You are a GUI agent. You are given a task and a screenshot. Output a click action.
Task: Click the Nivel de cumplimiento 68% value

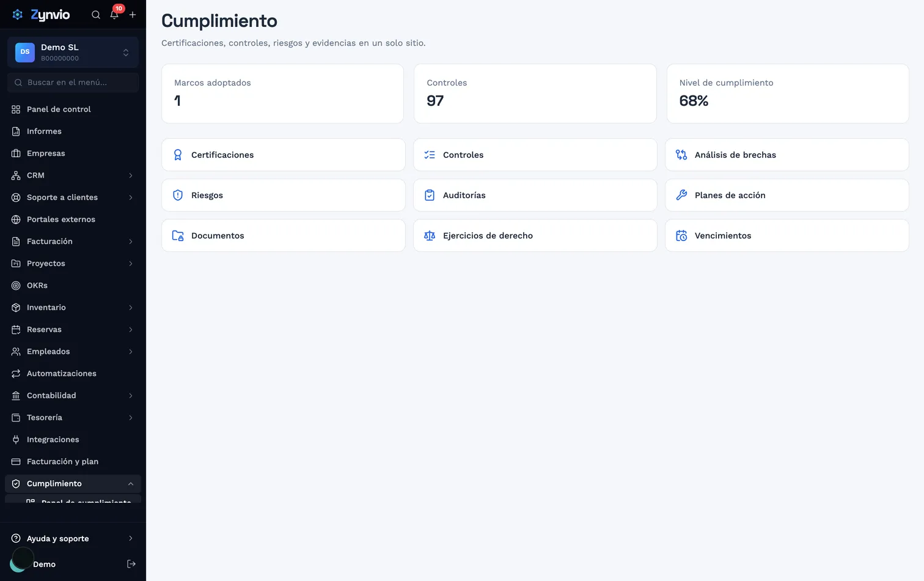(694, 101)
